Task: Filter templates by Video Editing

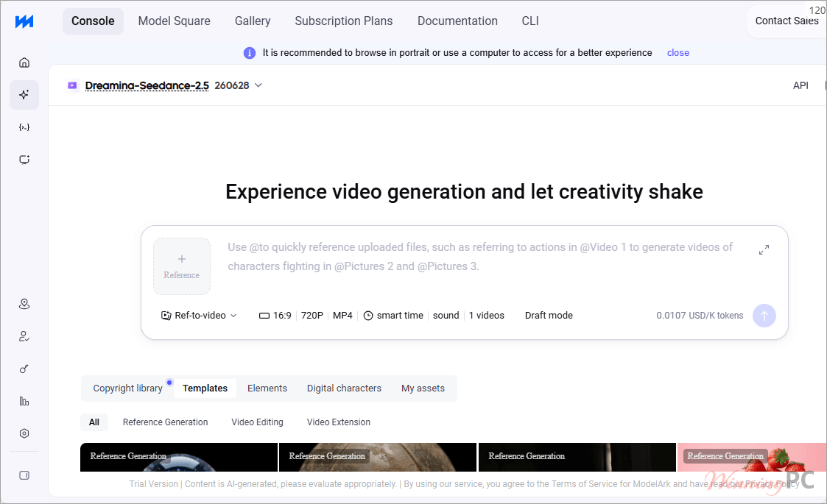Action: point(258,422)
